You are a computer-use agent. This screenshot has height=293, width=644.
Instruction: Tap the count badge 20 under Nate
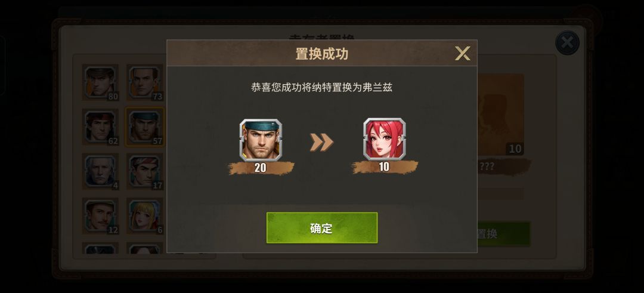[261, 168]
